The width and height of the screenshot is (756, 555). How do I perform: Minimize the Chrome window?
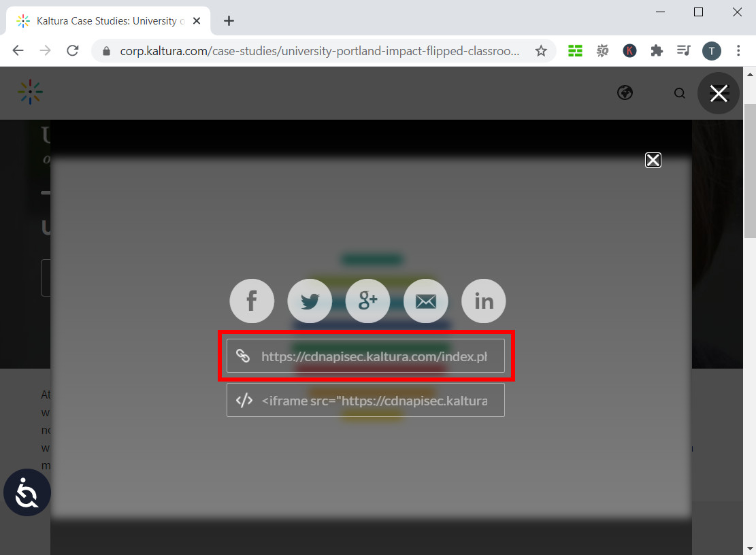[x=661, y=12]
